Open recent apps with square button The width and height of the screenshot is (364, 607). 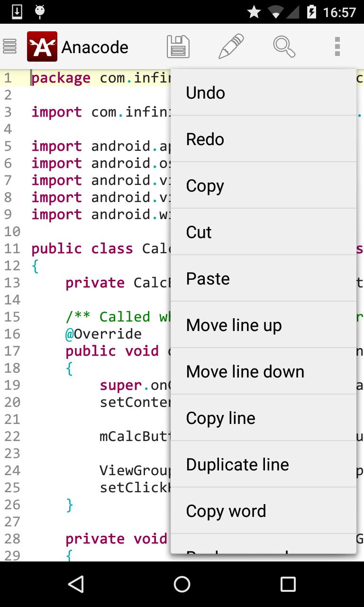[288, 584]
